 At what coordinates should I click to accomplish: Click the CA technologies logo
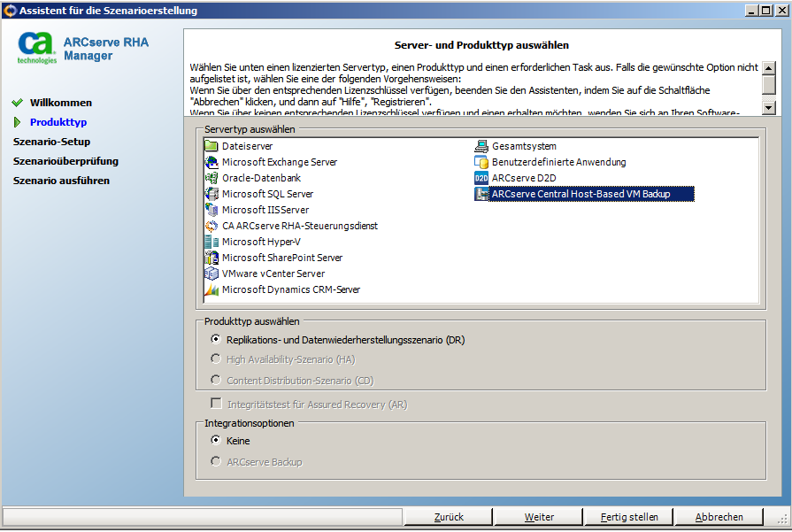(36, 49)
